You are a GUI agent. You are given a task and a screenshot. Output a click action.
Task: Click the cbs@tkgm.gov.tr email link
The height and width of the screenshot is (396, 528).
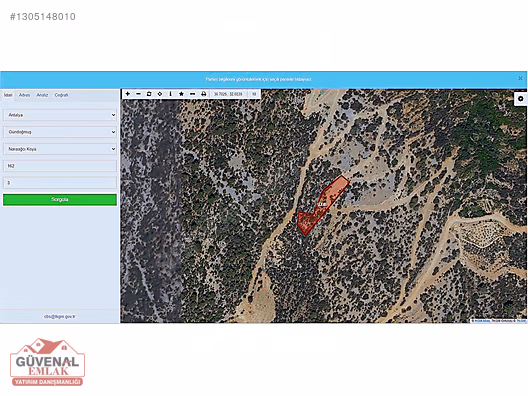[60, 317]
